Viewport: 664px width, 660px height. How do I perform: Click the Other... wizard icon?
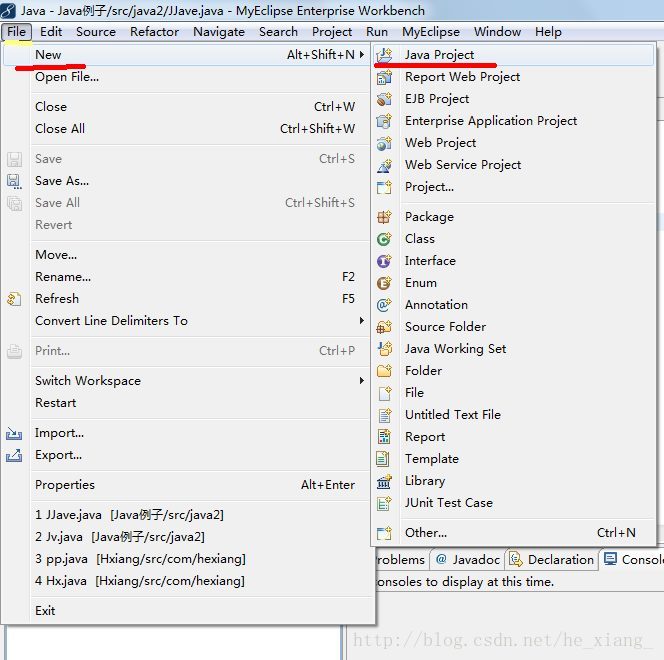coord(384,533)
